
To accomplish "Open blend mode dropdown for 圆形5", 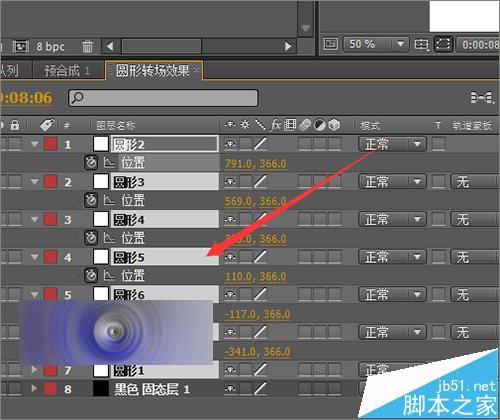I will 392,257.
